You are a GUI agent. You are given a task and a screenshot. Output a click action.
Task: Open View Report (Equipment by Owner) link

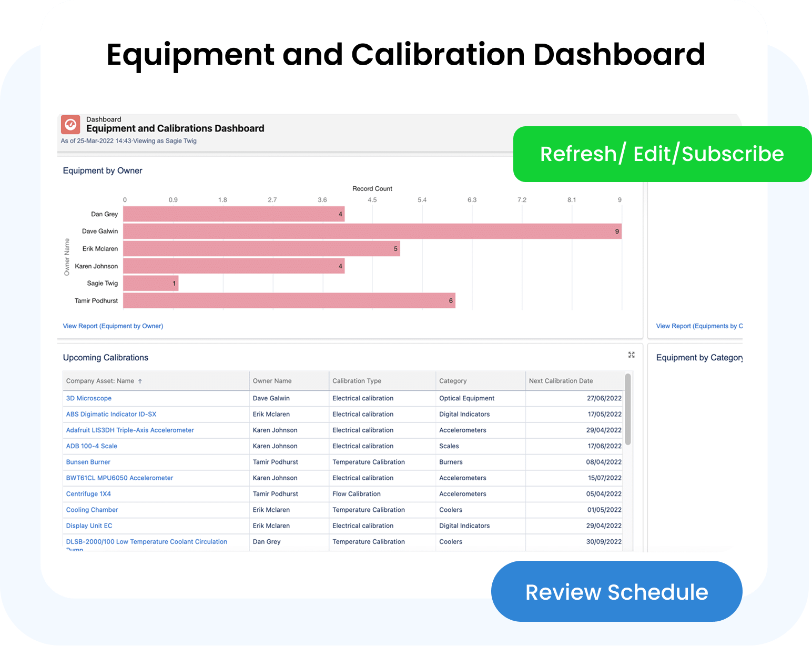[113, 326]
